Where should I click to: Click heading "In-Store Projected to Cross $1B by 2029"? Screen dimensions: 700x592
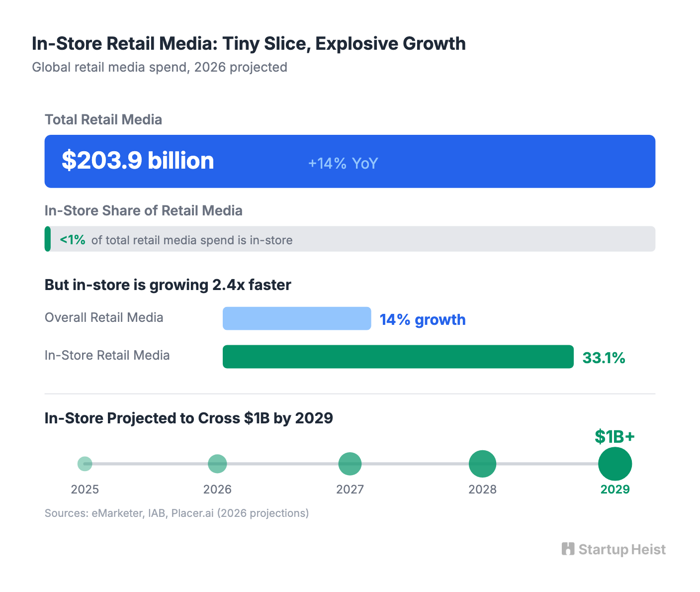pos(189,418)
